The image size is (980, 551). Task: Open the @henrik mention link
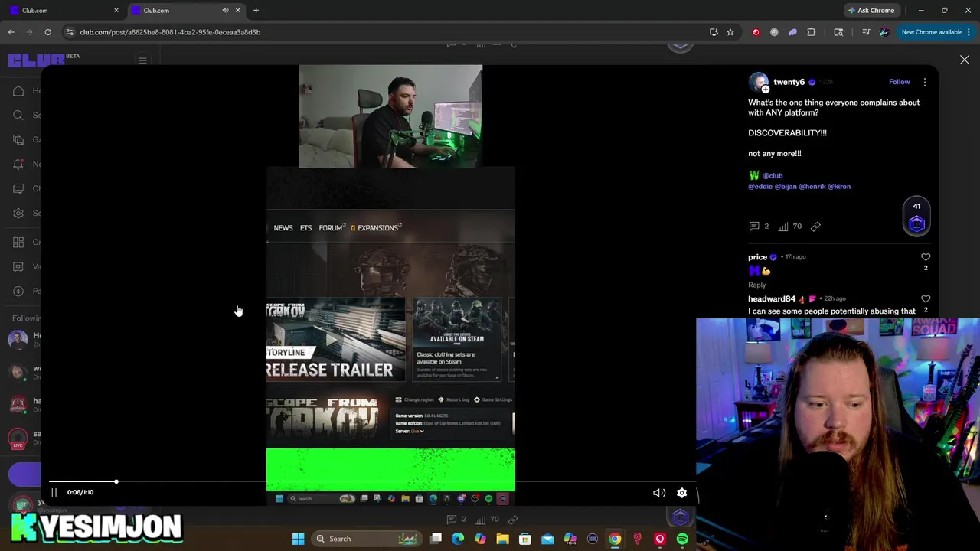[813, 187]
